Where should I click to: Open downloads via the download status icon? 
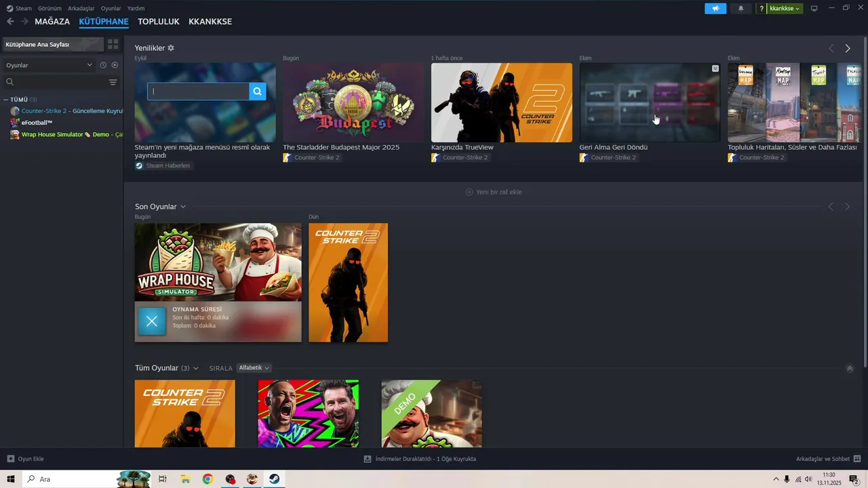click(x=368, y=459)
